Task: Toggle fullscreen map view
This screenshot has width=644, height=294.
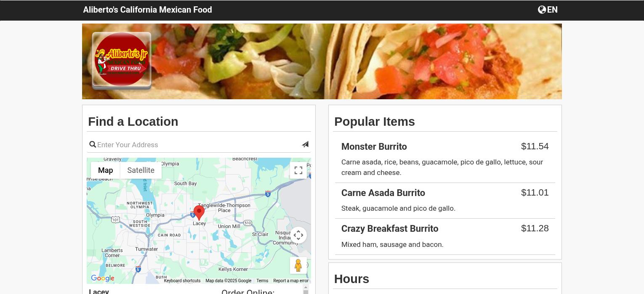Action: (x=298, y=170)
